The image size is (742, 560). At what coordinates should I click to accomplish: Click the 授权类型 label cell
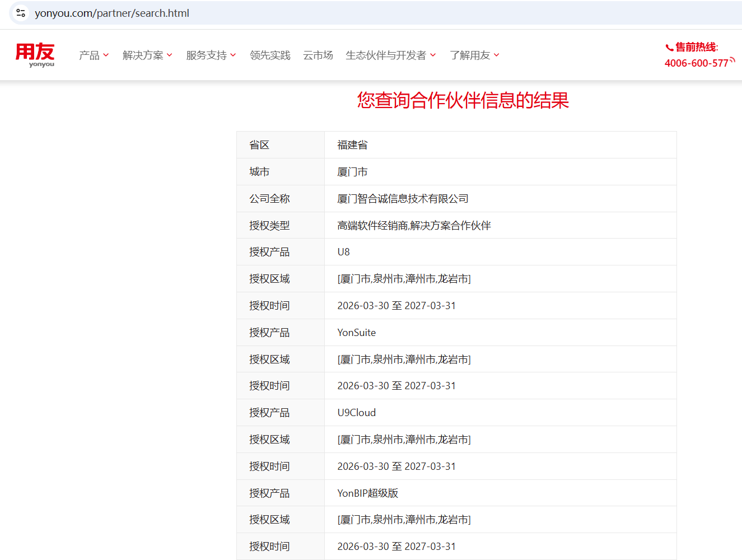[x=281, y=226]
